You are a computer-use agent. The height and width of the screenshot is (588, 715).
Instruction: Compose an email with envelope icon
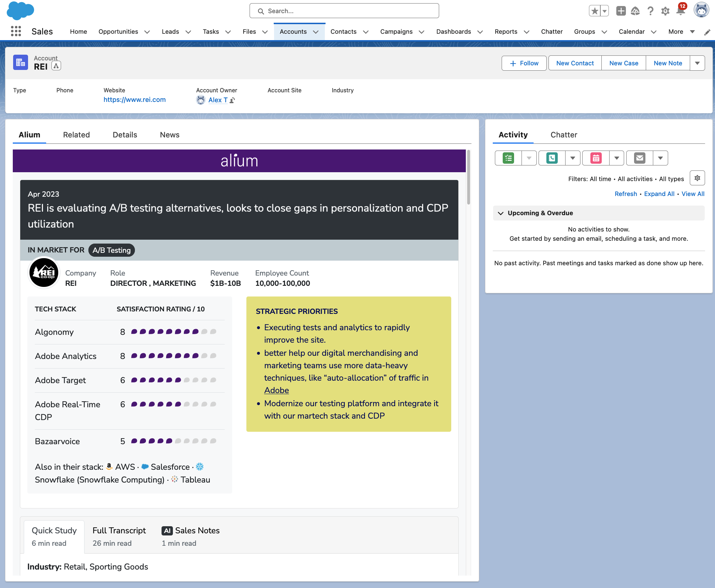click(x=640, y=158)
